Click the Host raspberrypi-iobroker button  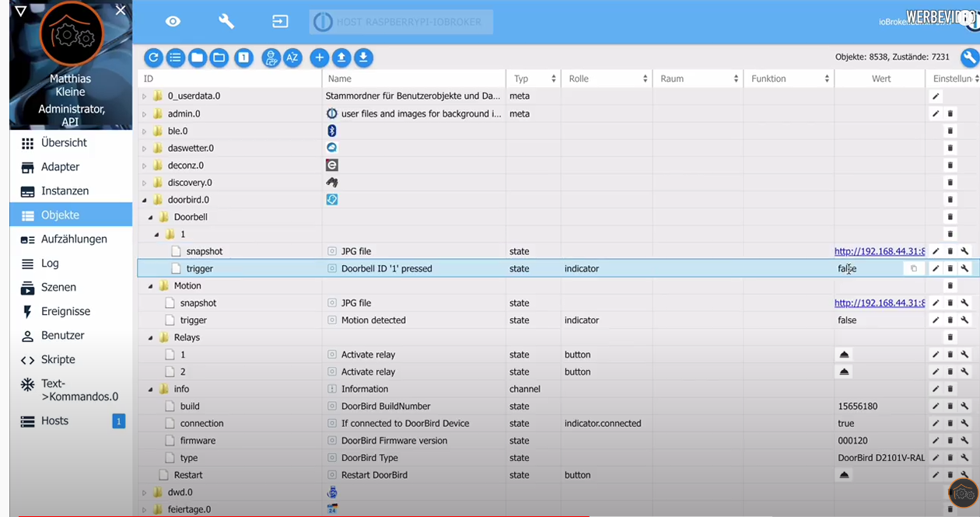pos(401,22)
